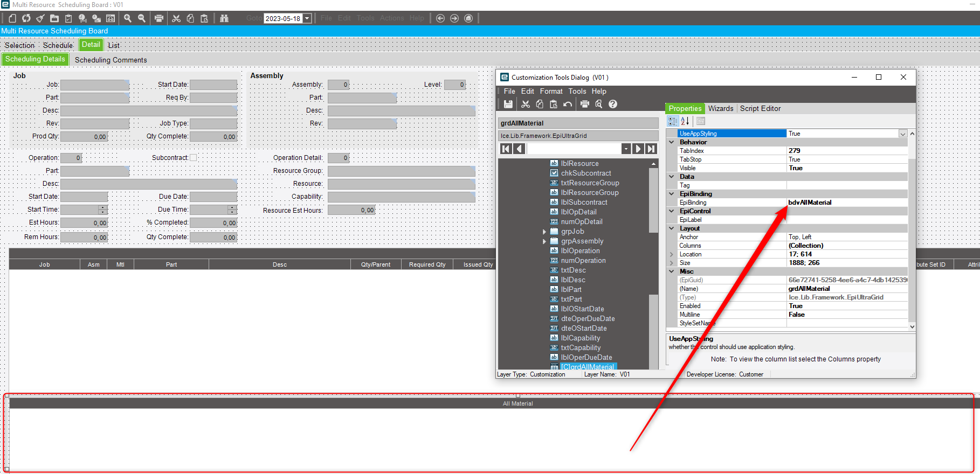Click Cut icon in Customization Tools Dialog
Viewport: 980px width, 474px height.
click(526, 104)
